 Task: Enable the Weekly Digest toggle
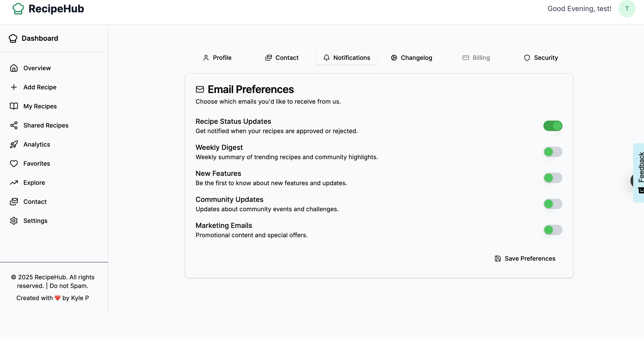pyautogui.click(x=552, y=152)
